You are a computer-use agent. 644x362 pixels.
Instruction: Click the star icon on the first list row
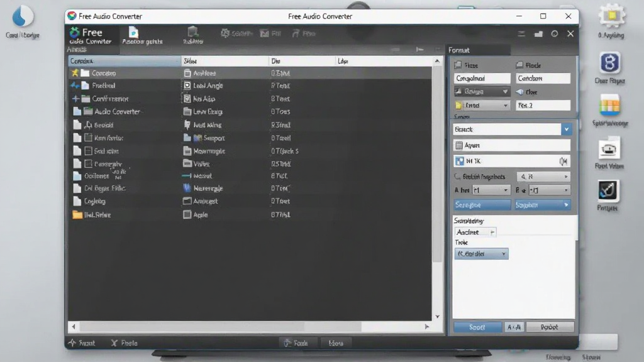pos(75,73)
